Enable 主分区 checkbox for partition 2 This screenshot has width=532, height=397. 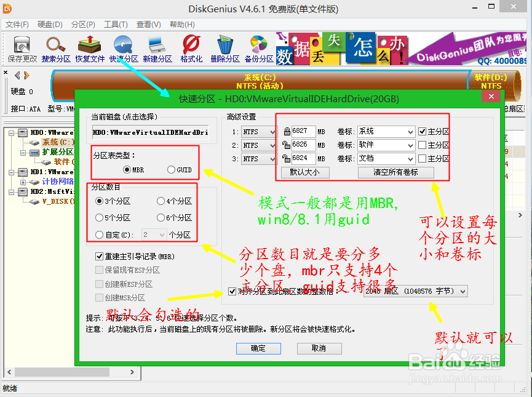[434, 145]
